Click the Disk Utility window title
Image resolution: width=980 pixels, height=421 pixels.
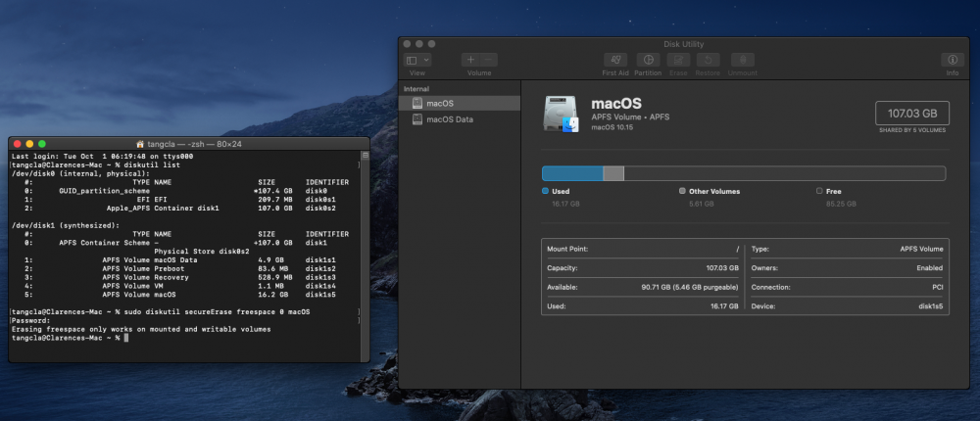click(x=684, y=44)
